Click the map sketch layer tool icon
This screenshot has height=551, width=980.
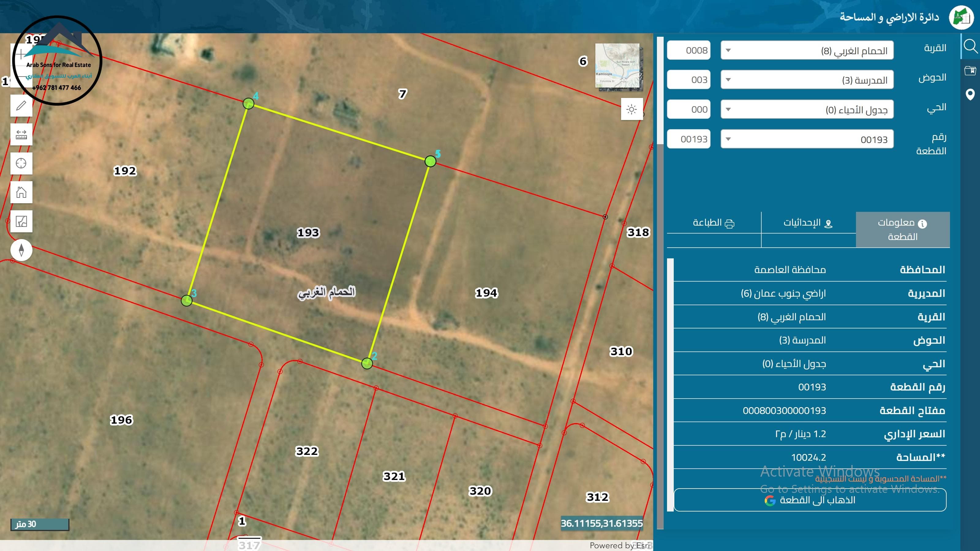21,221
